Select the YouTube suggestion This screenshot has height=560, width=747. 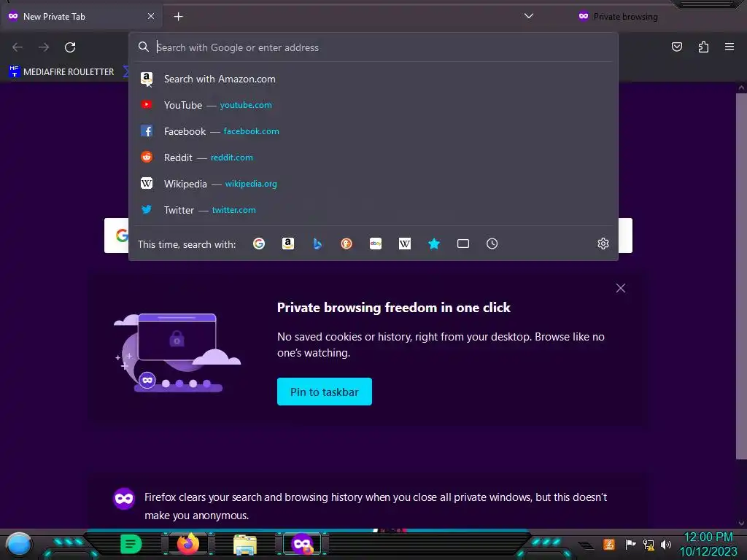(x=373, y=105)
